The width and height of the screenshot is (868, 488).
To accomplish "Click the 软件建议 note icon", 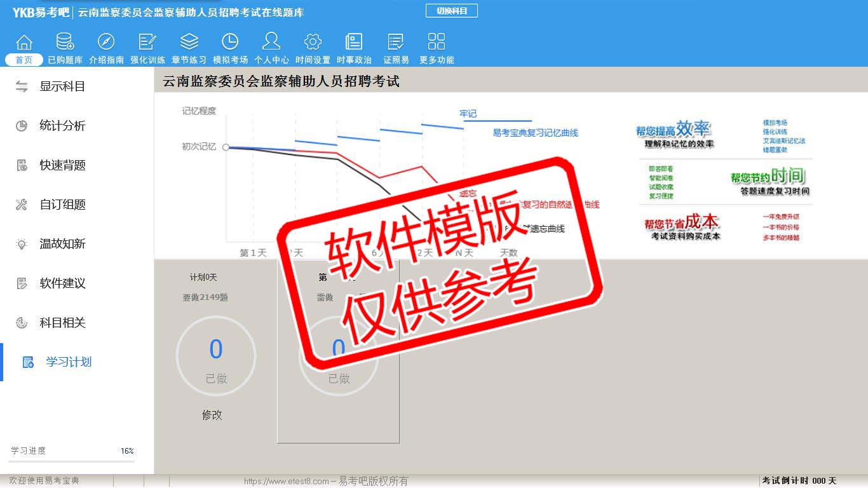I will (x=22, y=283).
